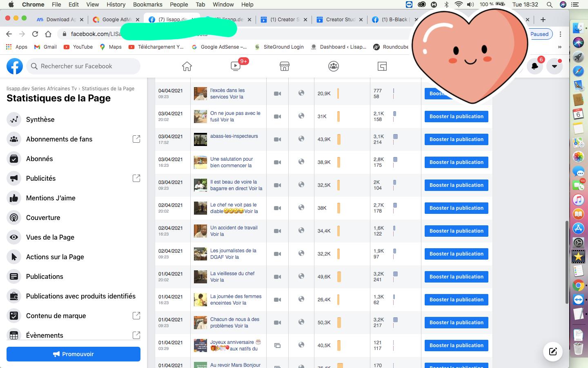Click Chrome home button
The width and height of the screenshot is (588, 368).
click(x=48, y=34)
